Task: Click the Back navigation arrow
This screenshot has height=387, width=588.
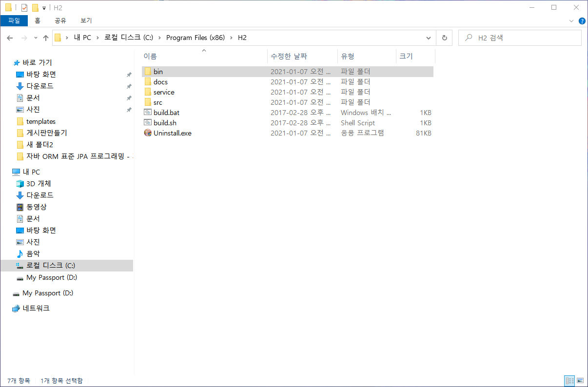Action: (x=10, y=38)
